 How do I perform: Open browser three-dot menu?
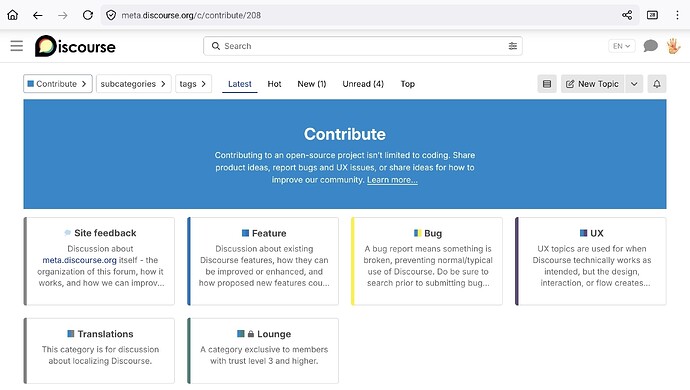point(677,15)
